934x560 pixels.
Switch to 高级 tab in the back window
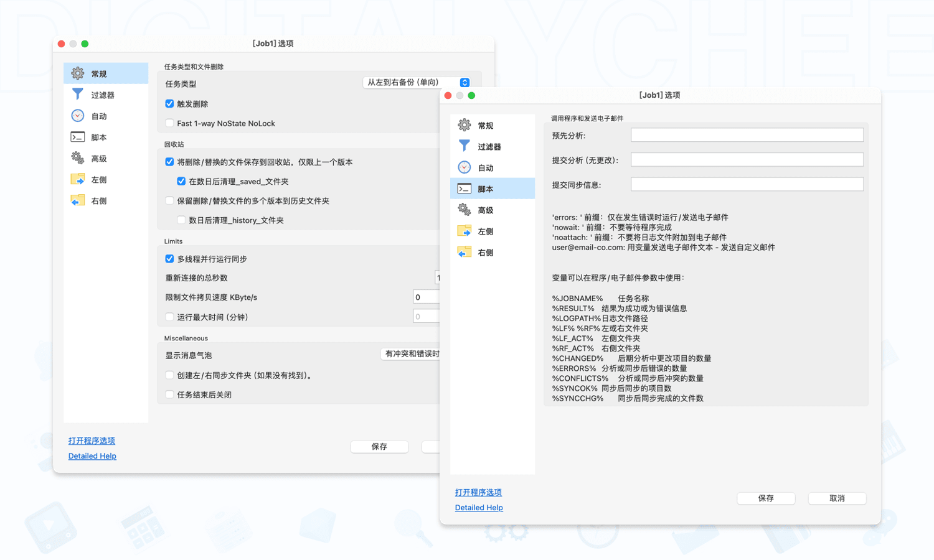[x=98, y=159]
